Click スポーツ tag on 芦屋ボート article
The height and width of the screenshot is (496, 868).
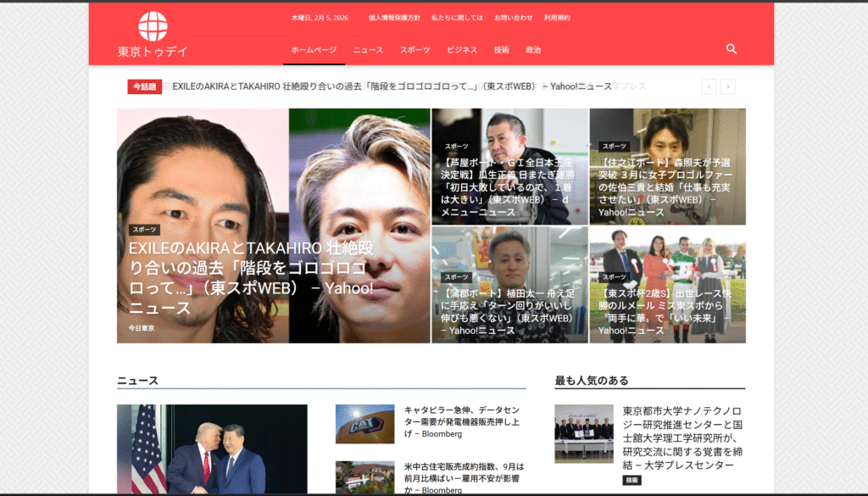pos(457,147)
